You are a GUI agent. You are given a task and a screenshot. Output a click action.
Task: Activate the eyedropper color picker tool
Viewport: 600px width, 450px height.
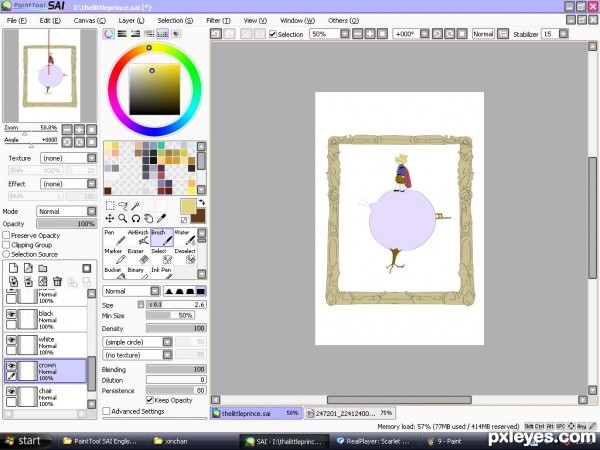click(x=161, y=218)
